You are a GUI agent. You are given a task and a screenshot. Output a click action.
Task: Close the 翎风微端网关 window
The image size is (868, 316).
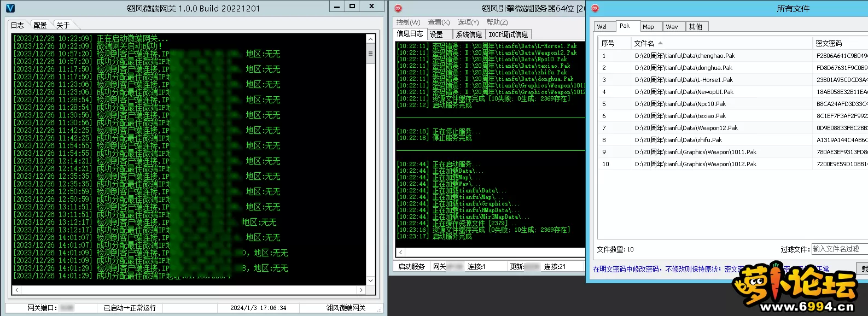coord(372,7)
